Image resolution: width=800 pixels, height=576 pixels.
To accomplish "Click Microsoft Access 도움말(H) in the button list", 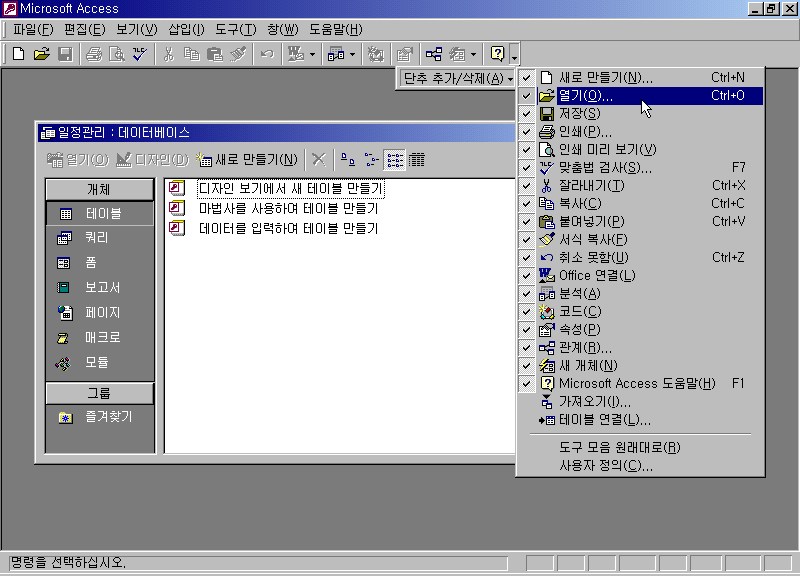I will [x=641, y=384].
